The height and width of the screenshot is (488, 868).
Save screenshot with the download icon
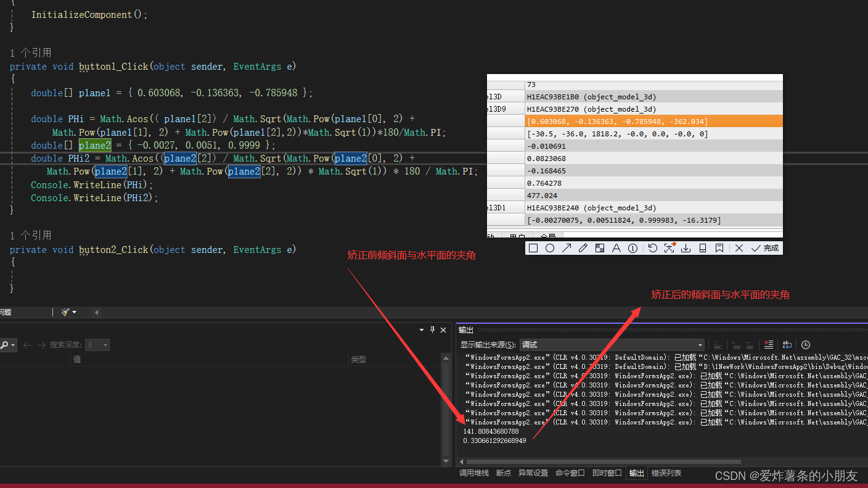pyautogui.click(x=686, y=248)
